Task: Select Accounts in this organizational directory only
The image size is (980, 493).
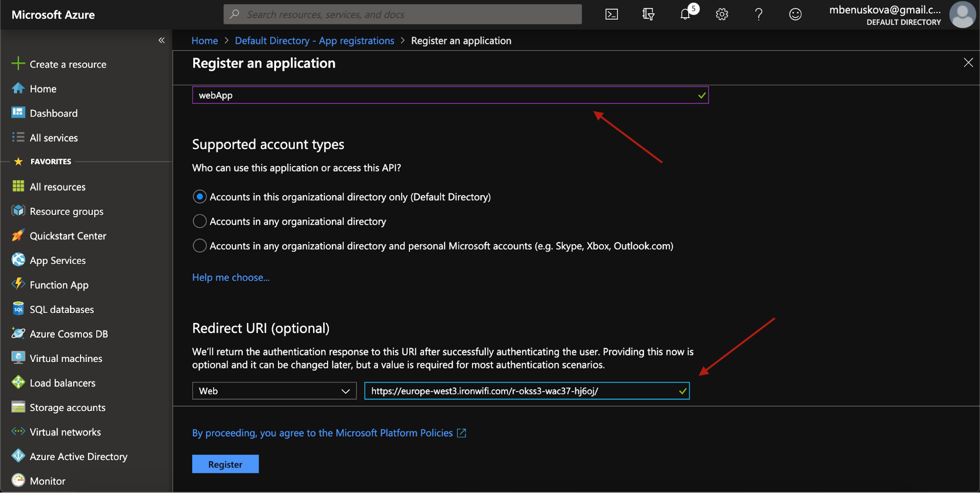Action: tap(200, 197)
